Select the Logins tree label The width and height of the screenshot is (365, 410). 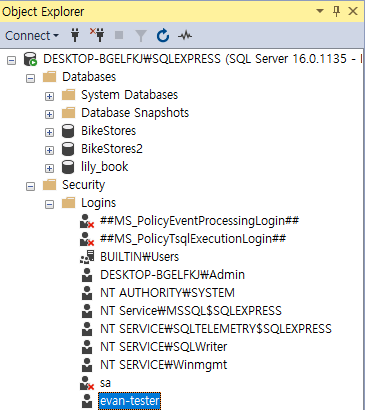99,203
